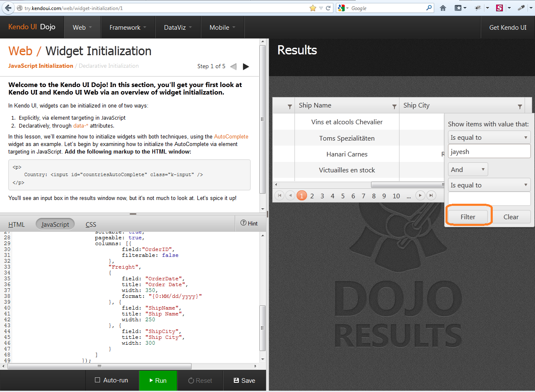Image resolution: width=535 pixels, height=392 pixels.
Task: Click the filter value field containing 'jayesh'
Action: [489, 151]
